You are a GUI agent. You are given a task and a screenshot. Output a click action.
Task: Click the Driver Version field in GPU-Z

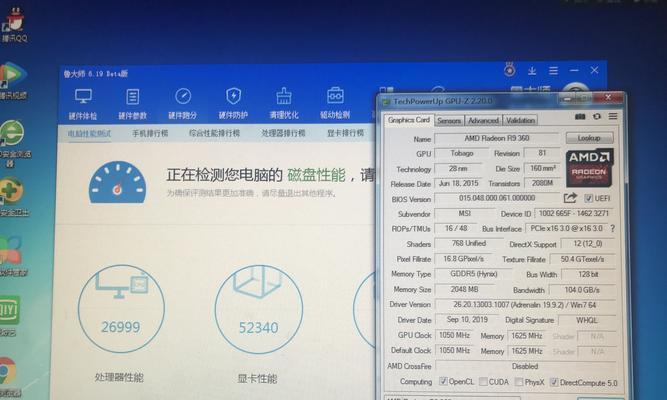525,305
